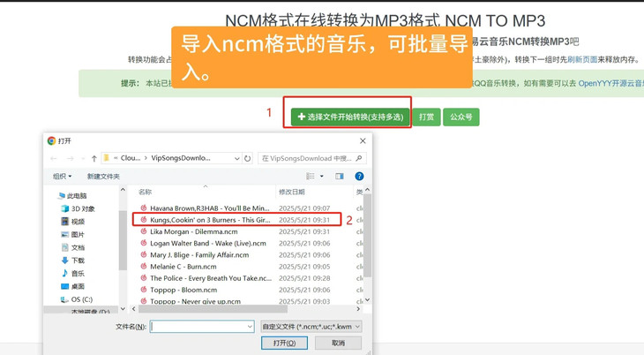Refresh the folder listing
644x355 pixels.
coord(247,158)
